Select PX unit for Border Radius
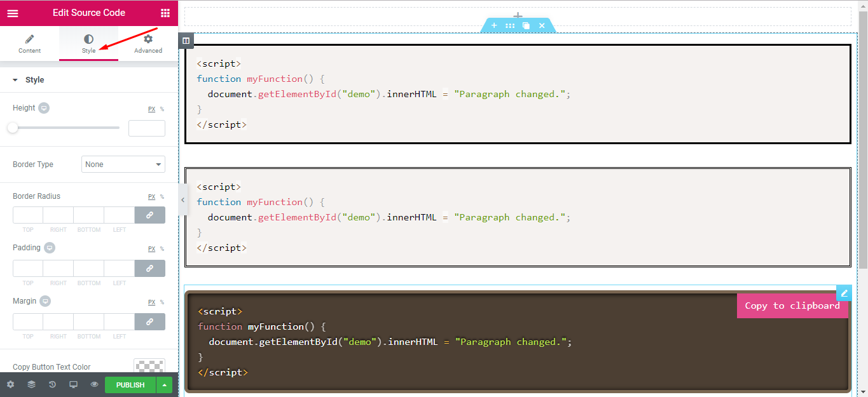 (151, 197)
